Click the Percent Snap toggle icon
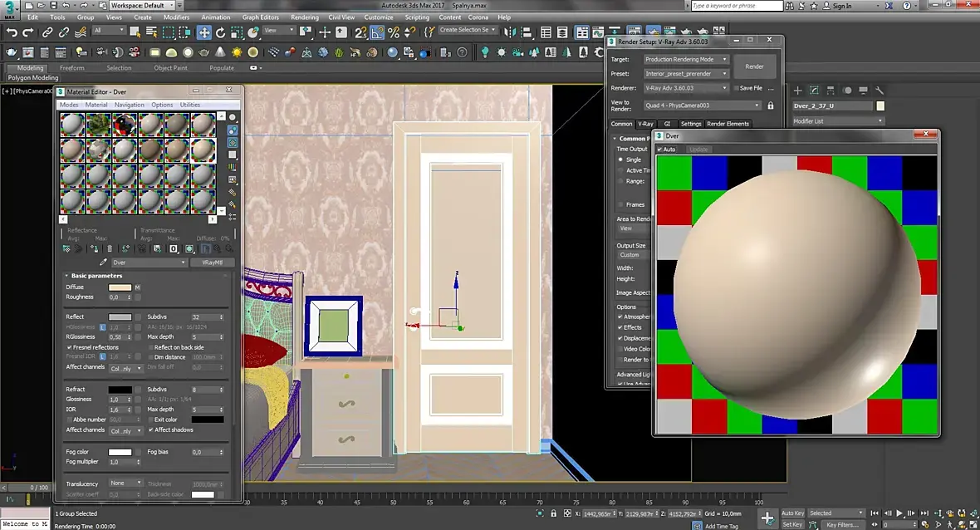Image resolution: width=980 pixels, height=530 pixels. 394,32
